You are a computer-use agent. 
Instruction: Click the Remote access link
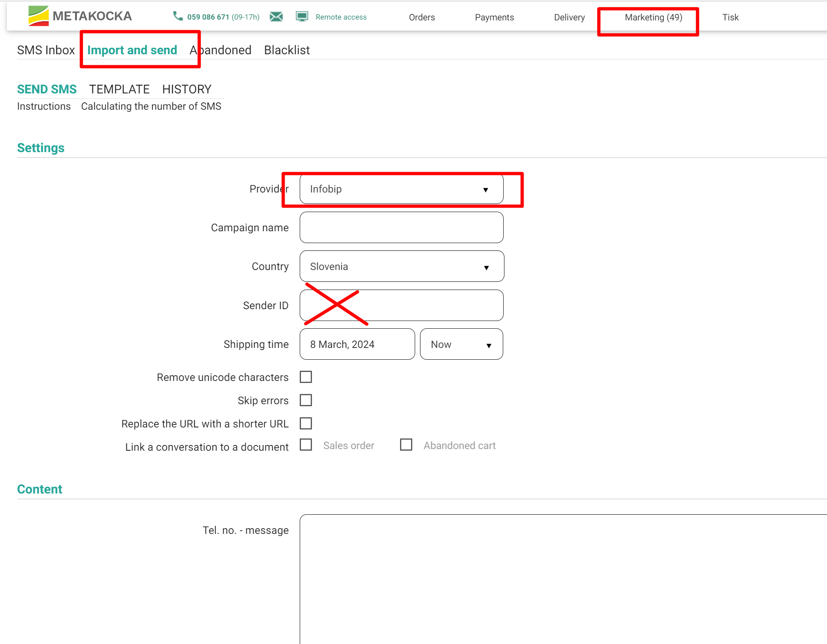[x=341, y=17]
